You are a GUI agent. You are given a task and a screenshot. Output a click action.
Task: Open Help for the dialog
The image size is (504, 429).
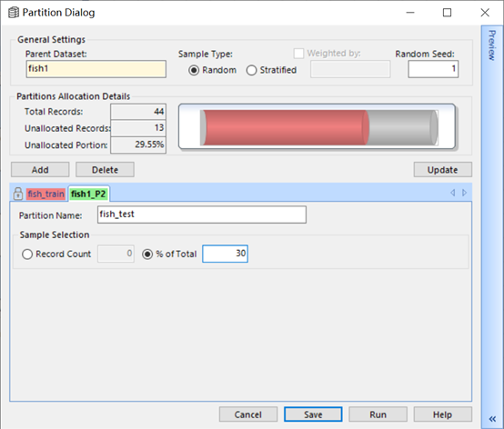(x=443, y=414)
